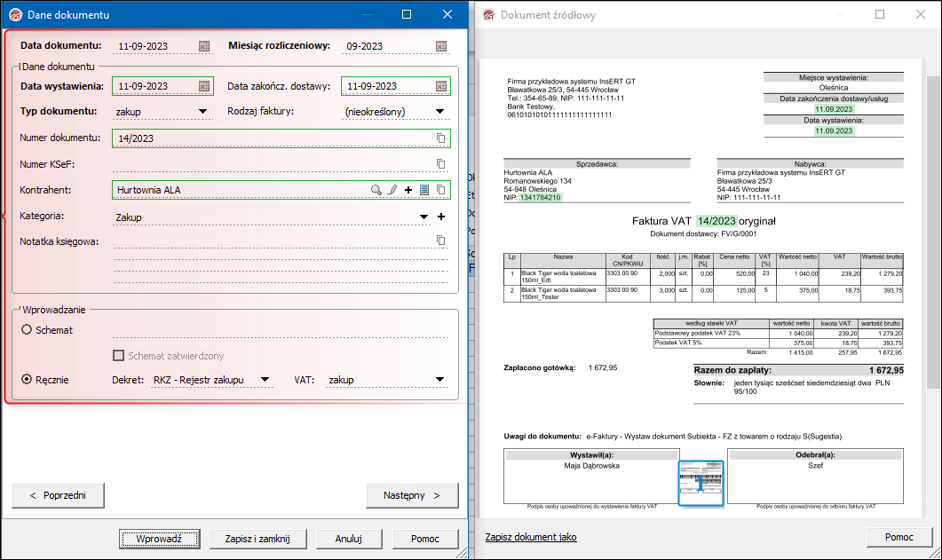Open the Rodzaj faktury dropdown
942x560 pixels.
(x=439, y=112)
